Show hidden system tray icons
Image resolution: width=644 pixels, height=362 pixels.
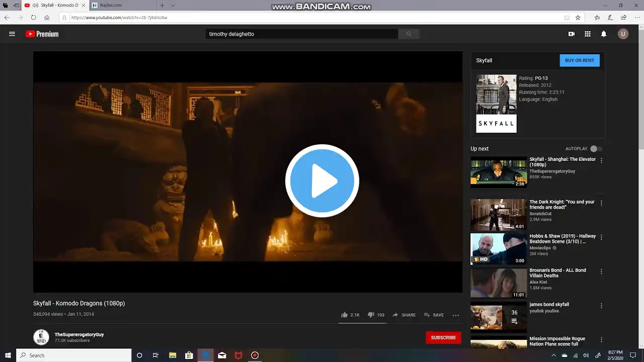pos(553,355)
